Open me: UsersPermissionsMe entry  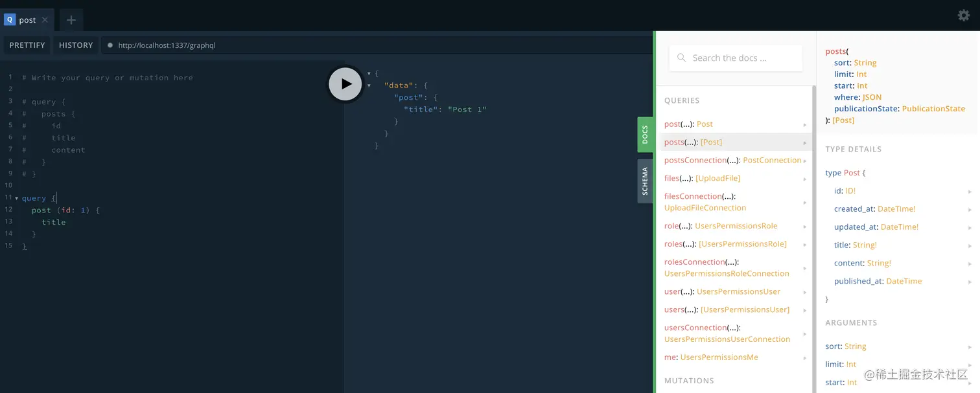(734, 357)
